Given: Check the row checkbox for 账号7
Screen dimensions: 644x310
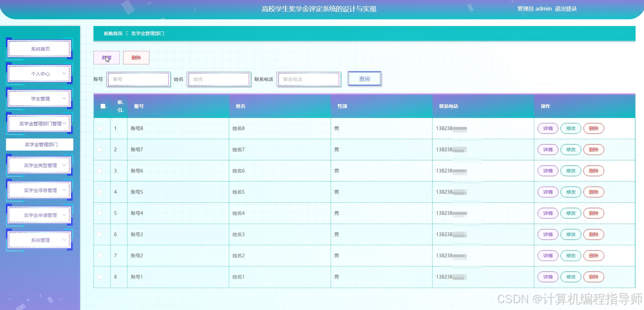Looking at the screenshot, I should pyautogui.click(x=100, y=150).
